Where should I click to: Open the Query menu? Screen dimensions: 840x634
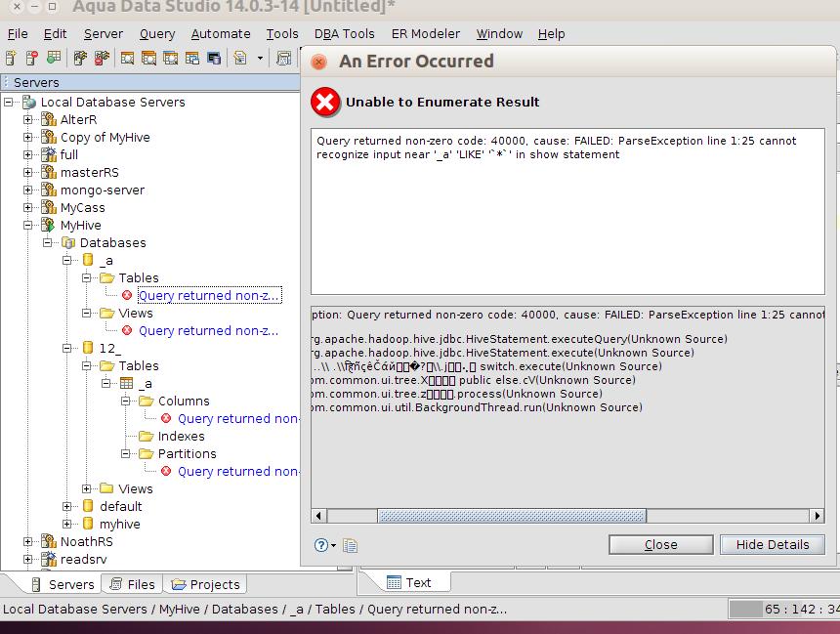pos(157,34)
